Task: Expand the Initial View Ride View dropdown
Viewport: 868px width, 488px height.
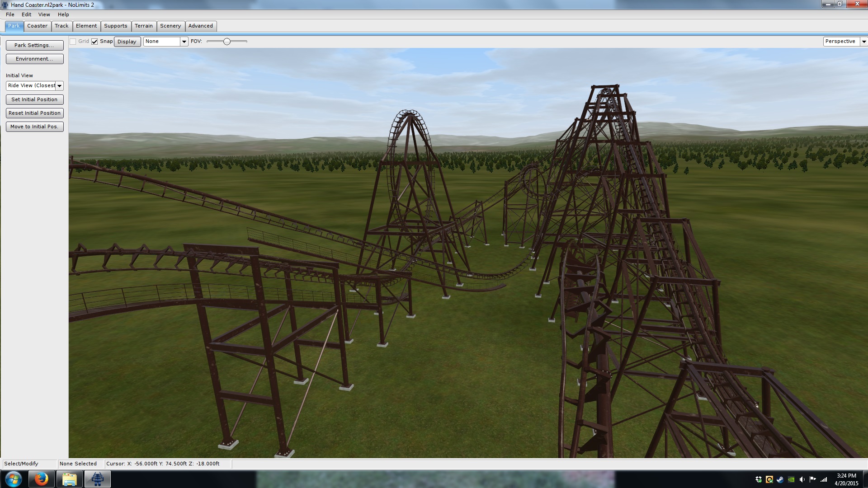Action: (59, 86)
